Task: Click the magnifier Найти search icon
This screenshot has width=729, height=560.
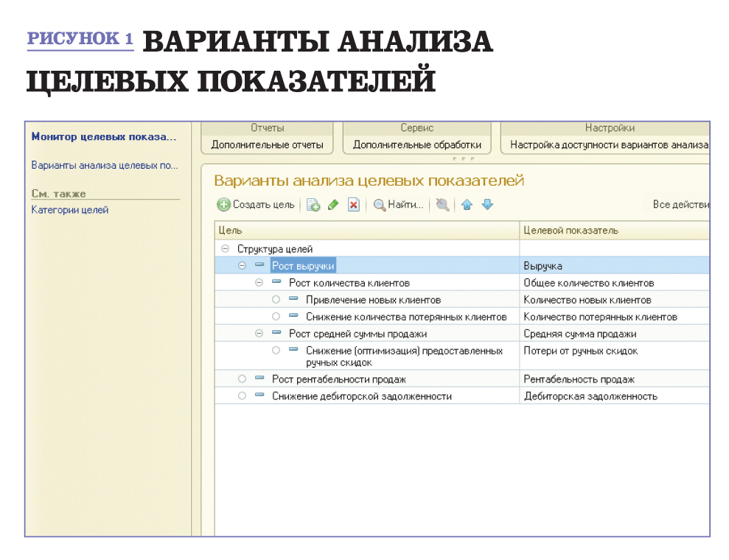Action: point(380,205)
